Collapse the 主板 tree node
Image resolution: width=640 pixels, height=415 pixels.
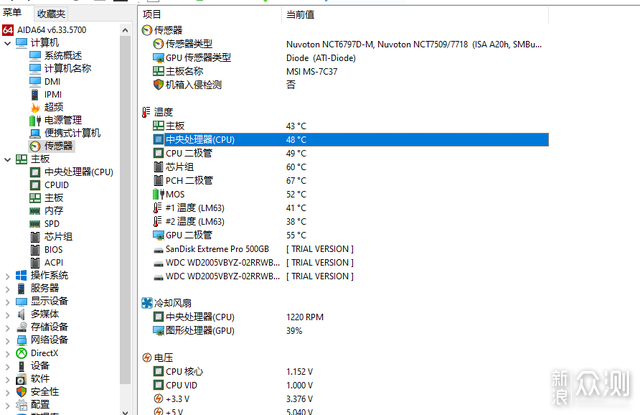point(7,159)
